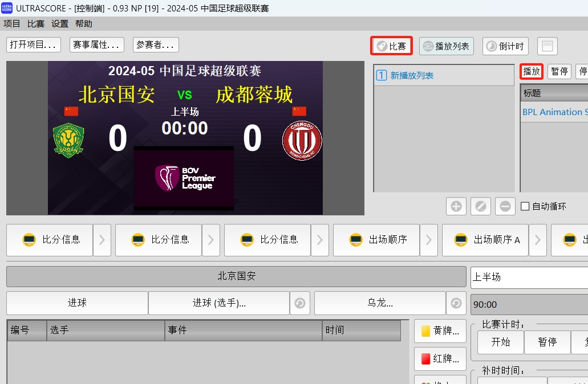The height and width of the screenshot is (384, 588).
Task: Click the 播放 play button
Action: click(531, 71)
